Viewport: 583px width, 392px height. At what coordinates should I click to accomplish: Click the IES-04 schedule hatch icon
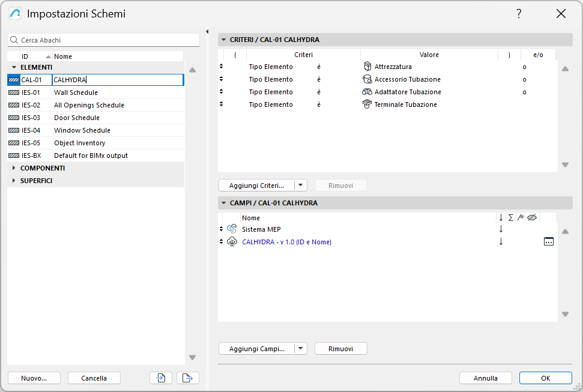point(14,130)
